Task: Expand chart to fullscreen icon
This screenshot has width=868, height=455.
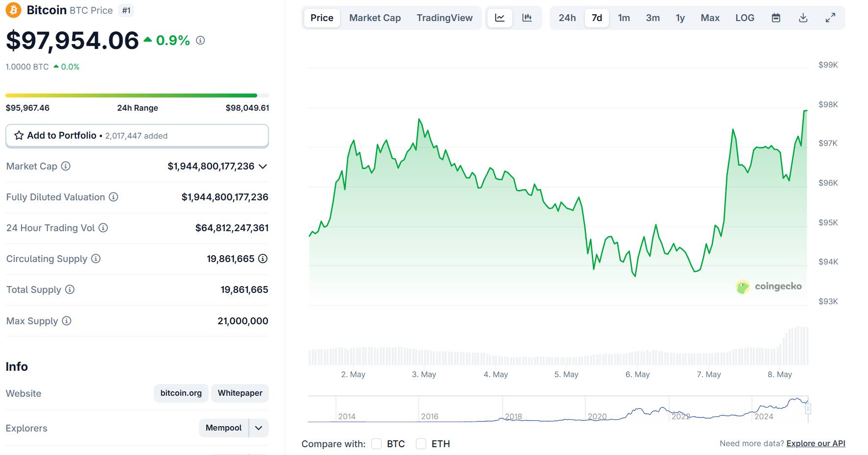Action: pyautogui.click(x=830, y=18)
